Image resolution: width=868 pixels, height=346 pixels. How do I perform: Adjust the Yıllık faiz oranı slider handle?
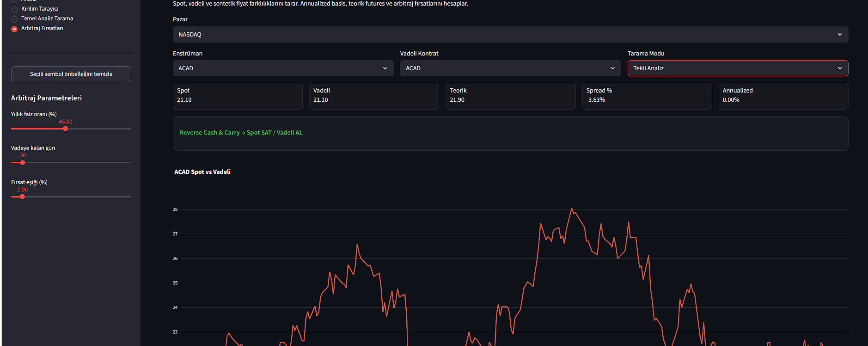click(66, 129)
